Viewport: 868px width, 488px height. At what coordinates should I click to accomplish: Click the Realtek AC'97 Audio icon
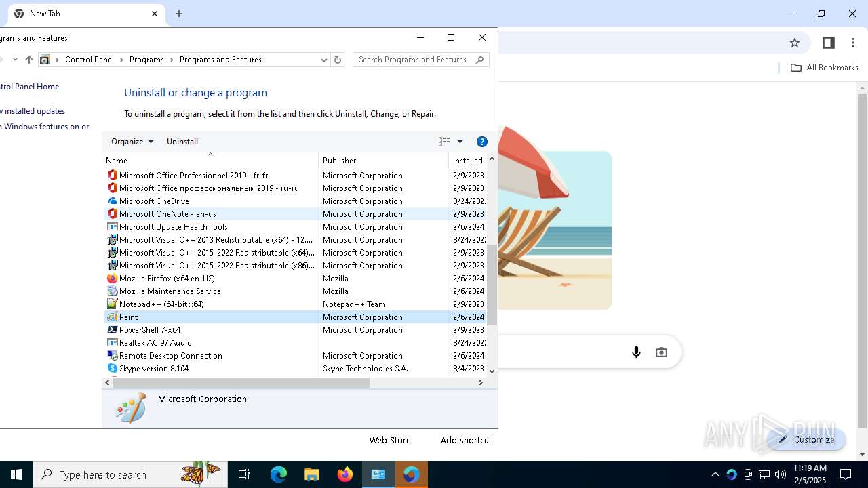point(113,342)
